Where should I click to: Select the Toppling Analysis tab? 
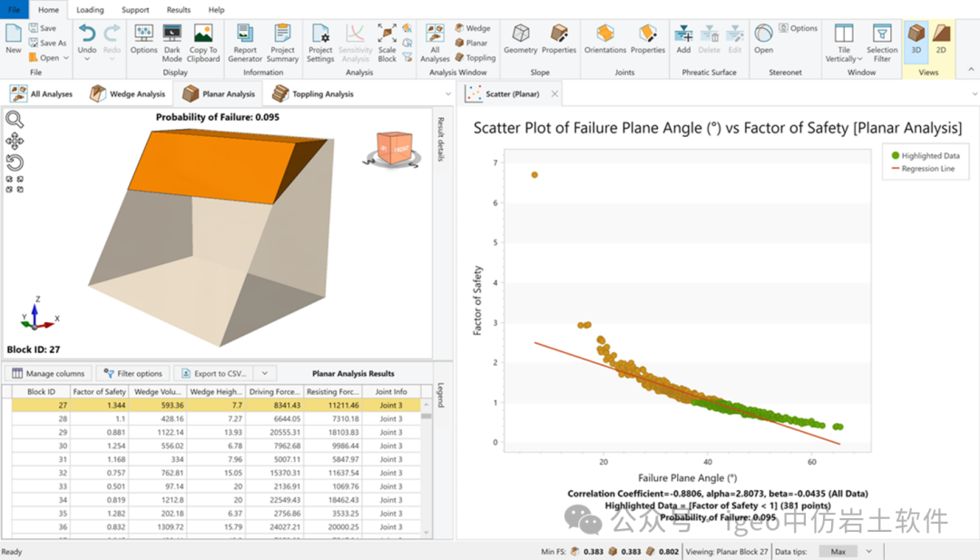pos(313,93)
